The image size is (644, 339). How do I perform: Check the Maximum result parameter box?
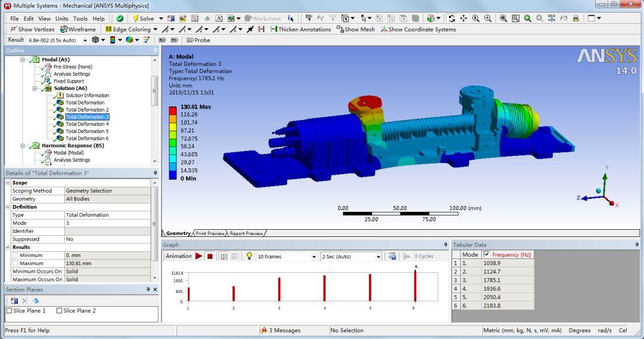tap(15, 263)
